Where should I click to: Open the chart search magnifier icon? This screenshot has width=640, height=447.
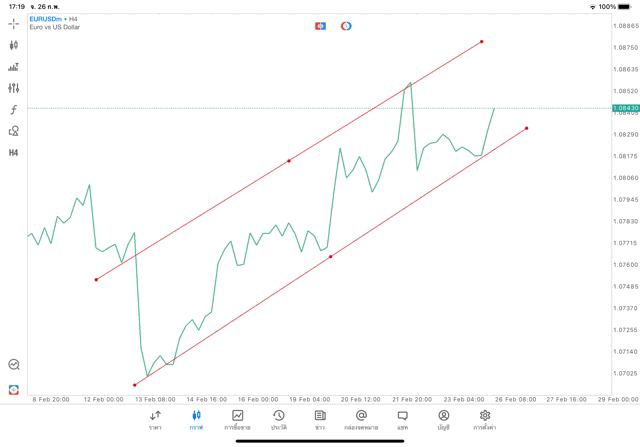[x=14, y=365]
